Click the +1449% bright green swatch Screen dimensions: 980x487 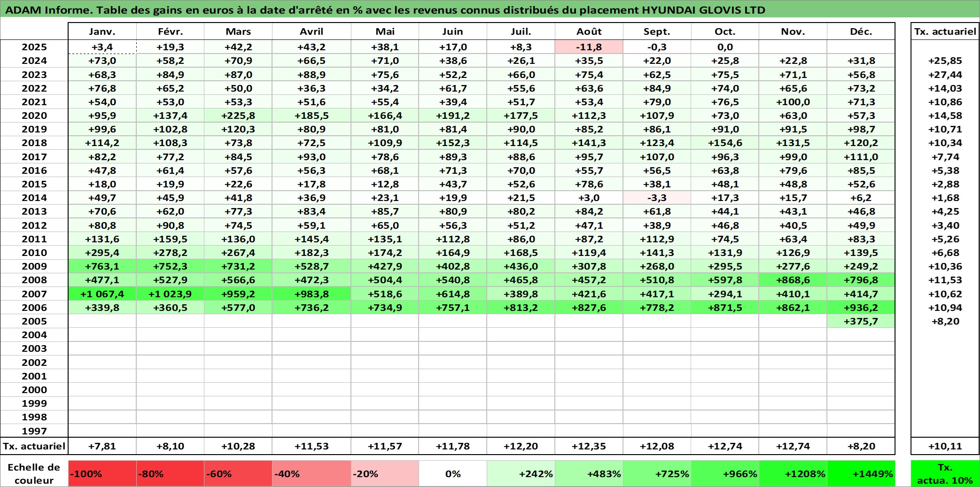tap(861, 473)
